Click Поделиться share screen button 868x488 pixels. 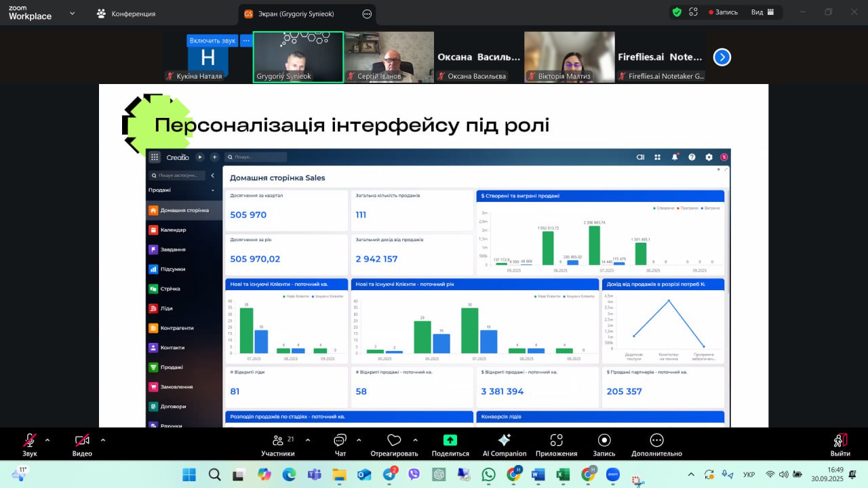coord(450,445)
